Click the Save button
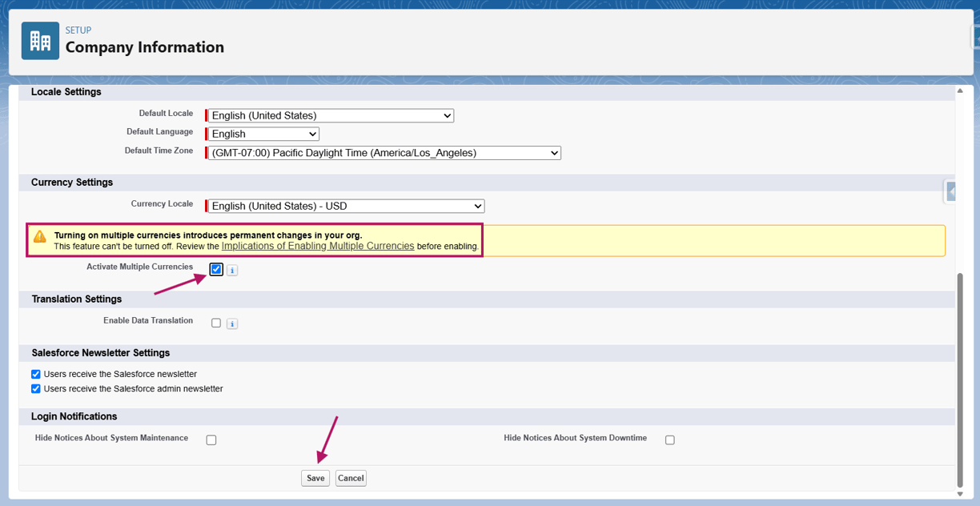980x506 pixels. click(315, 478)
